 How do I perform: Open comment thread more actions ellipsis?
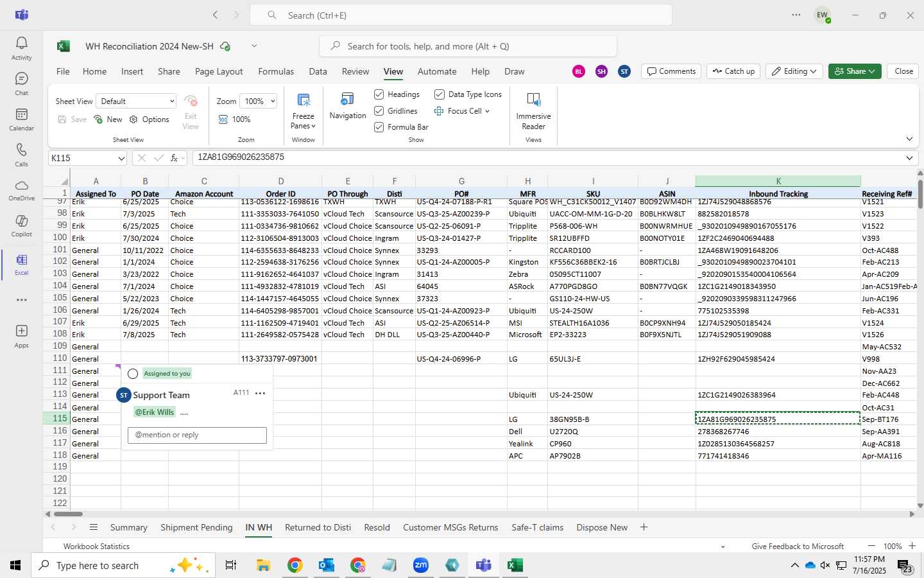tap(260, 393)
